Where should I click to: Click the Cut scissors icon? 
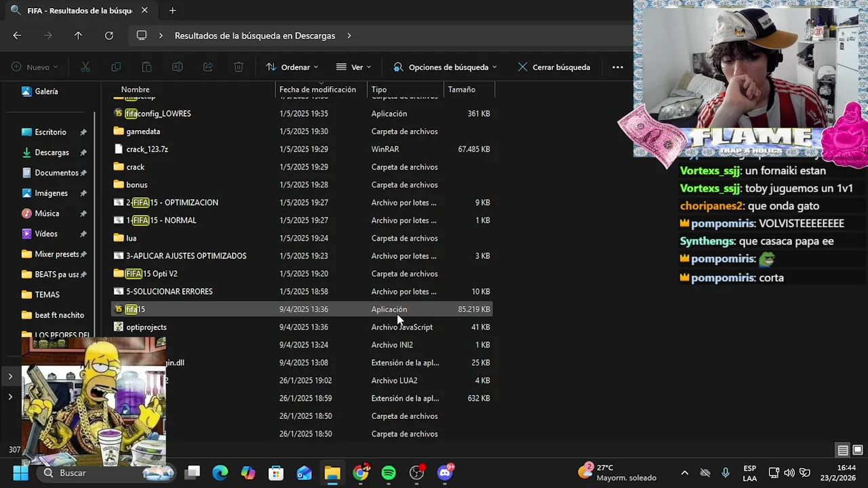tap(85, 67)
